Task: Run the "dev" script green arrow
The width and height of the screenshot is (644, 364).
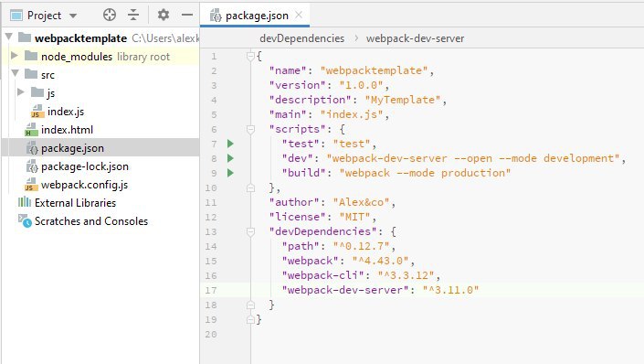Action: pyautogui.click(x=230, y=158)
